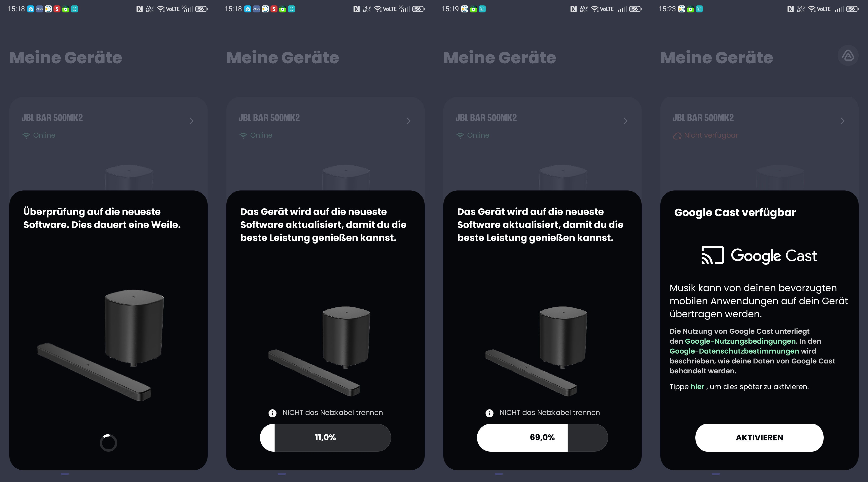
Task: Tap the loading spinner under the soundbar image
Action: pyautogui.click(x=108, y=443)
